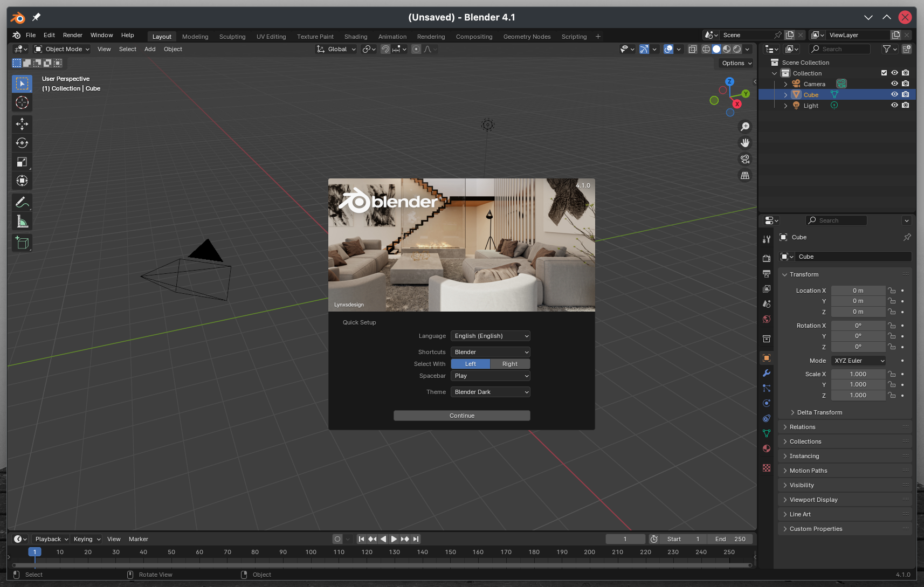Toggle camera view icon in viewport
Viewport: 924px width, 587px height.
click(x=745, y=159)
